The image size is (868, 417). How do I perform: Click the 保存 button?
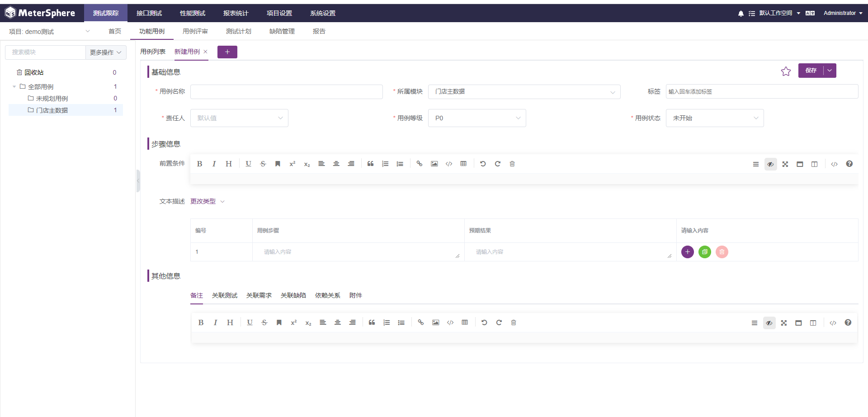click(811, 71)
